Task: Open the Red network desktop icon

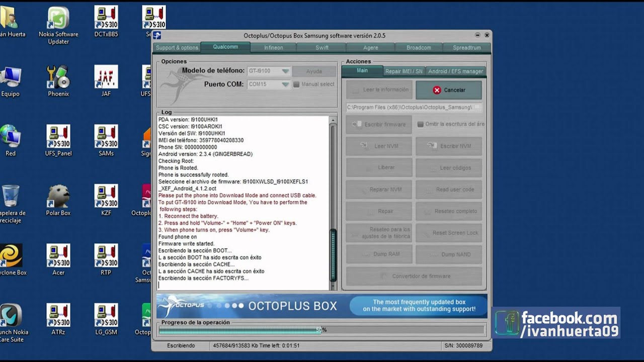Action: click(x=10, y=141)
